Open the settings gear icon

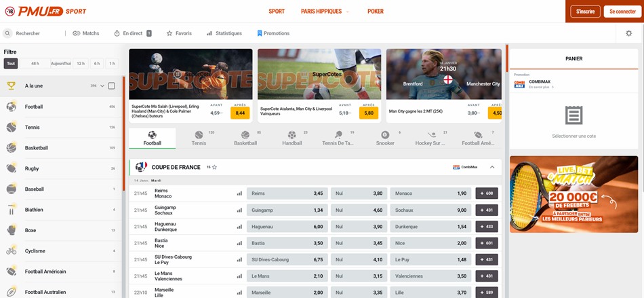tap(628, 33)
